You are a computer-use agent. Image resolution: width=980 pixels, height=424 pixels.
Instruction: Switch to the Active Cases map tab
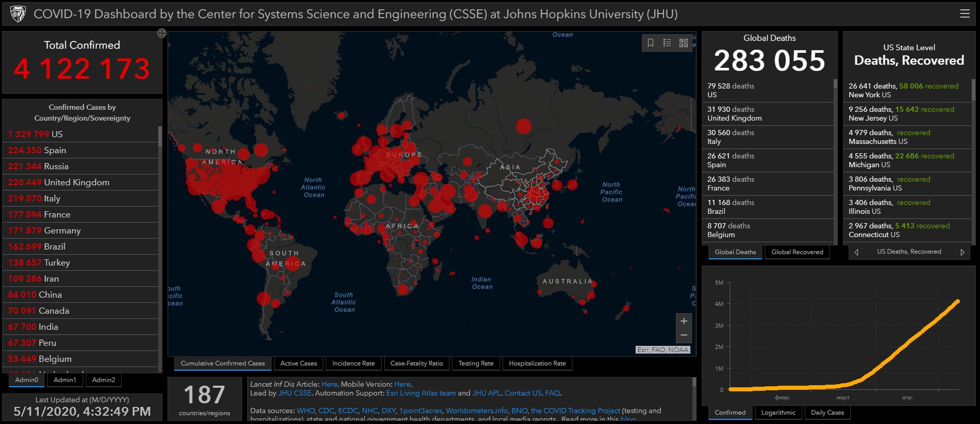pyautogui.click(x=298, y=363)
